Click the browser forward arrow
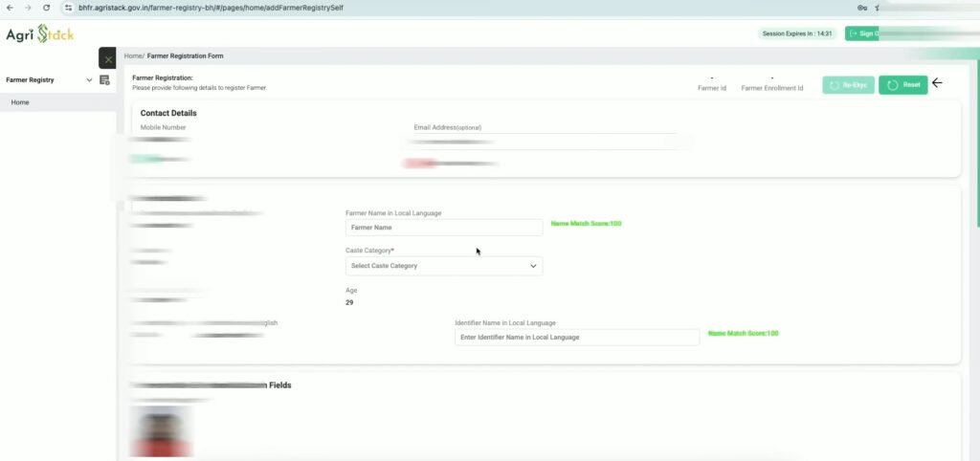The height and width of the screenshot is (461, 980). pos(28,8)
